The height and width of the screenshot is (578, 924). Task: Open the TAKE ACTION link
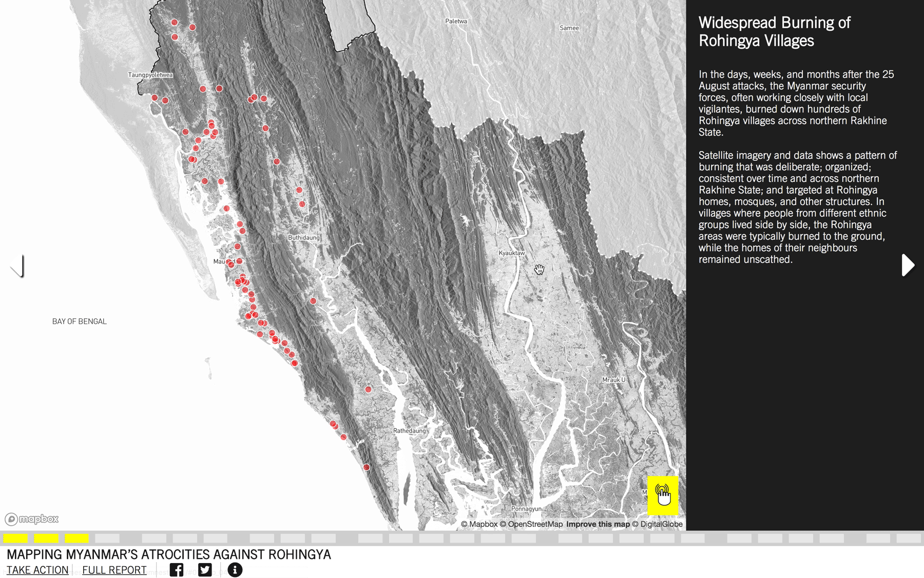[37, 570]
